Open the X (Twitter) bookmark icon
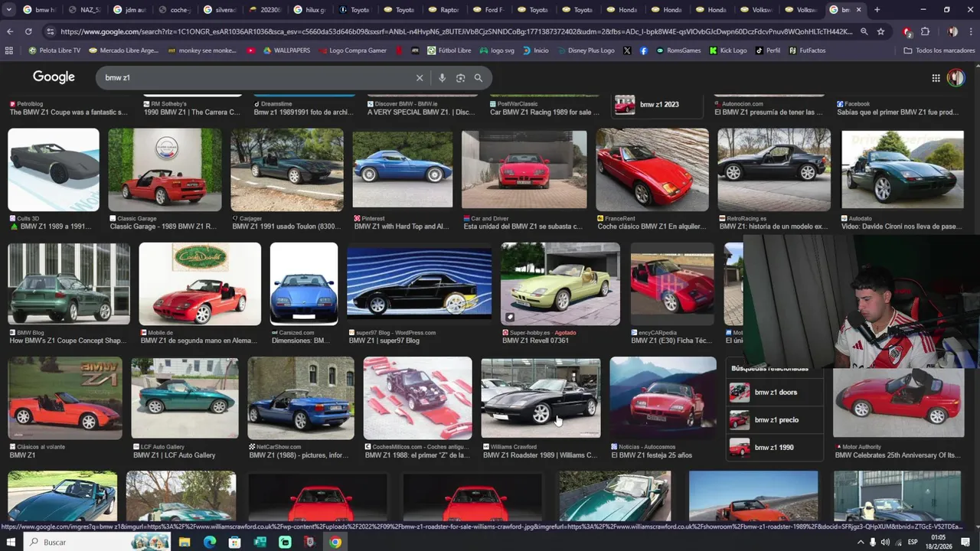The image size is (980, 551). point(627,51)
